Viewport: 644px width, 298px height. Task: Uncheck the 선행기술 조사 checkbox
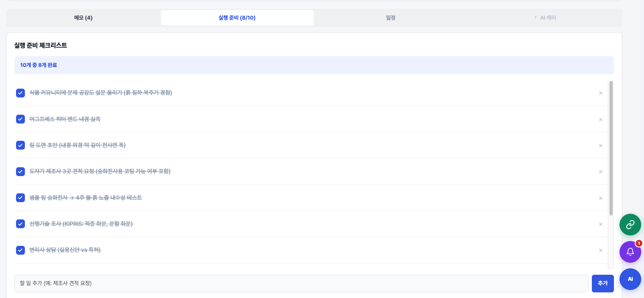(20, 224)
